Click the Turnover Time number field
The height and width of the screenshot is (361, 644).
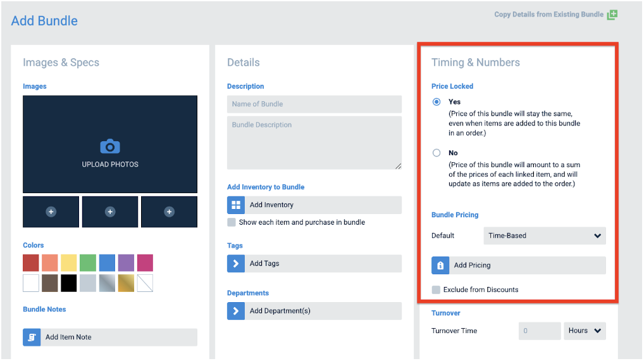(540, 331)
